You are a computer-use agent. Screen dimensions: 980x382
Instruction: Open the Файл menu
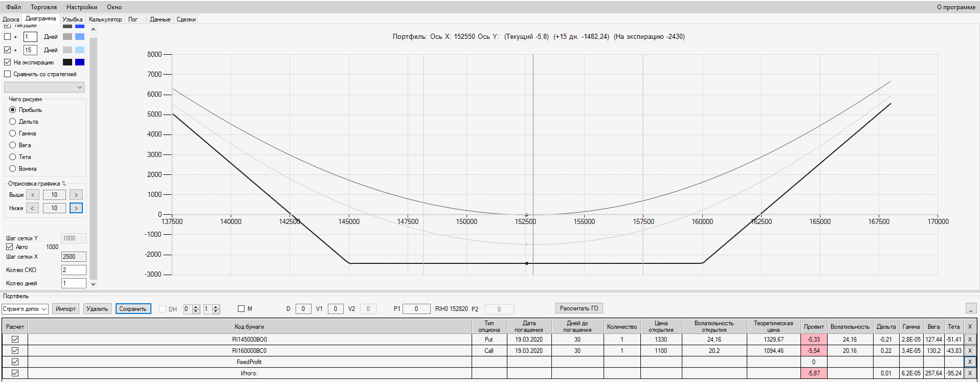(x=13, y=7)
